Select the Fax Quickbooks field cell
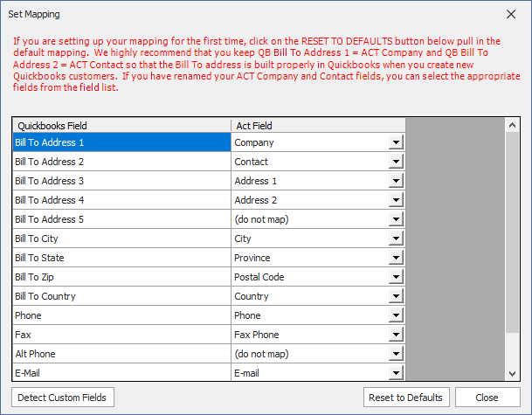Image resolution: width=532 pixels, height=415 pixels. click(121, 335)
